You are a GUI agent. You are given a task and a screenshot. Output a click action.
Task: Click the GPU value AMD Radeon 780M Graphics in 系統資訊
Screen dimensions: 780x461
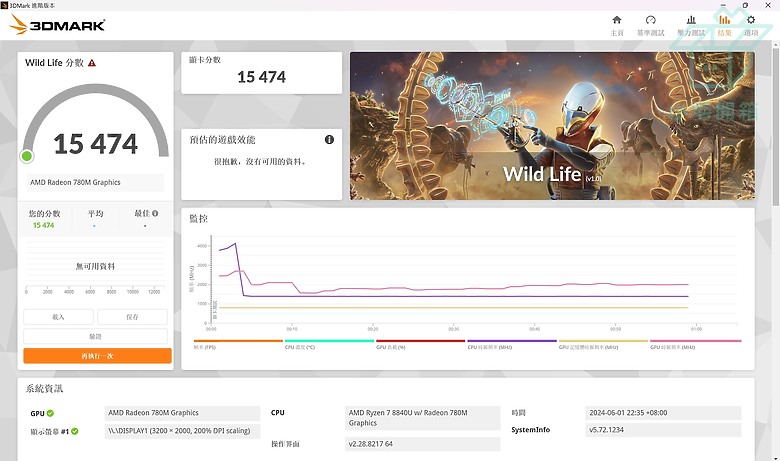[182, 413]
